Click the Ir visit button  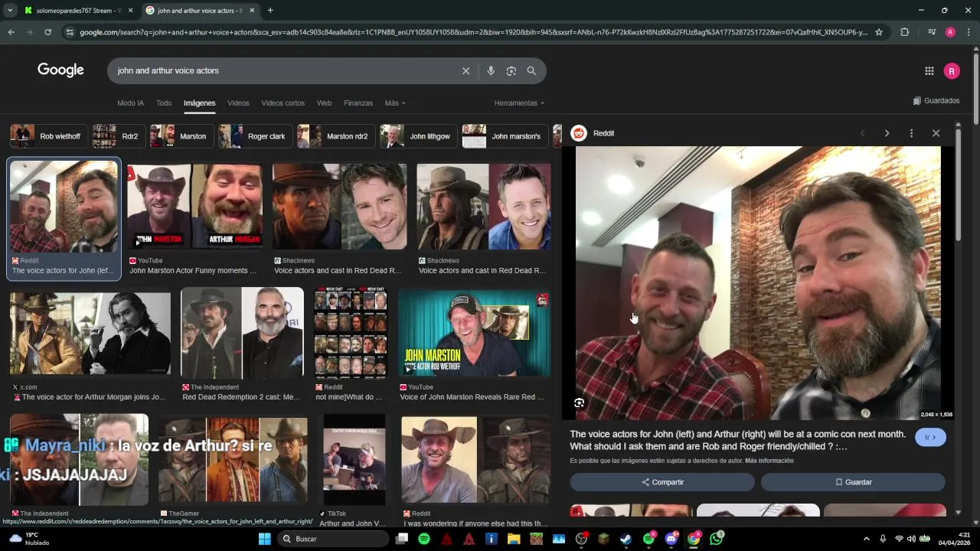(x=930, y=437)
